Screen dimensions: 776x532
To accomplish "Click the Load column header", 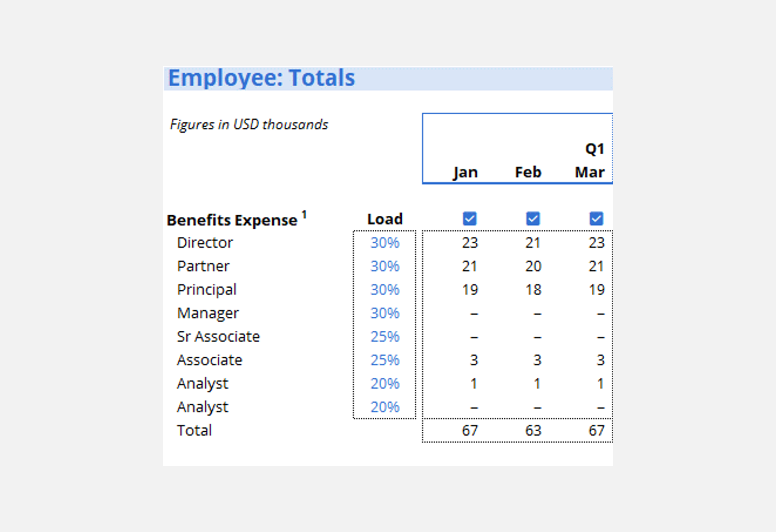I will [x=385, y=219].
